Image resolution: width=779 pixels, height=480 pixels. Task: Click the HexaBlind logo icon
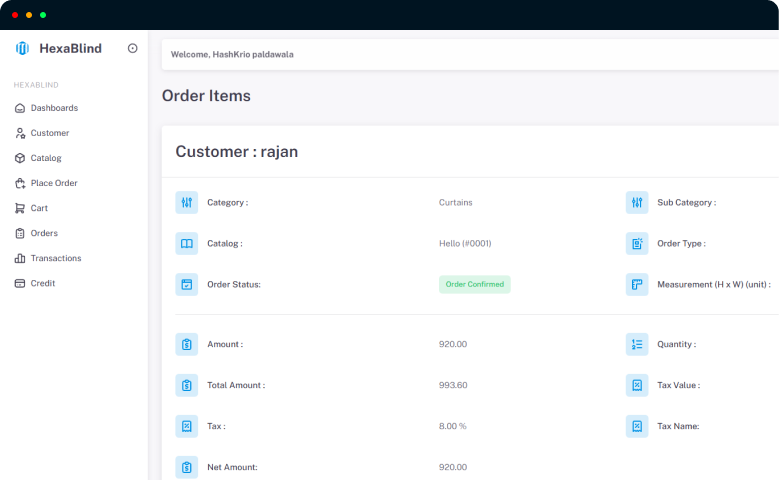tap(22, 48)
